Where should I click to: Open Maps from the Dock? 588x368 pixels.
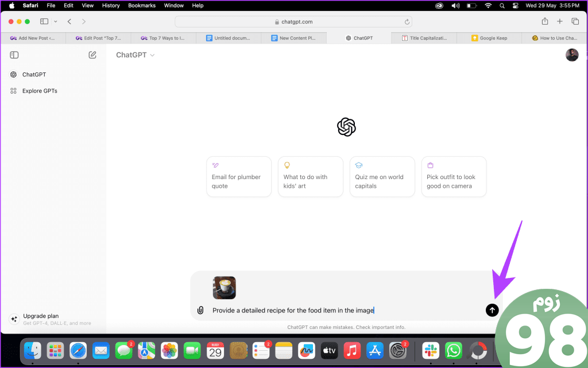(x=146, y=351)
